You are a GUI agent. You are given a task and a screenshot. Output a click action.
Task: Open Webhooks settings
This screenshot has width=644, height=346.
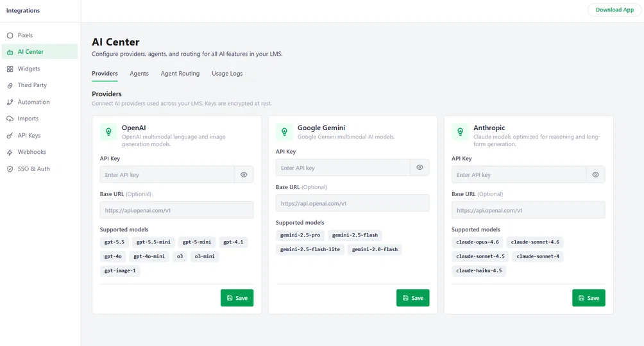pyautogui.click(x=39, y=152)
